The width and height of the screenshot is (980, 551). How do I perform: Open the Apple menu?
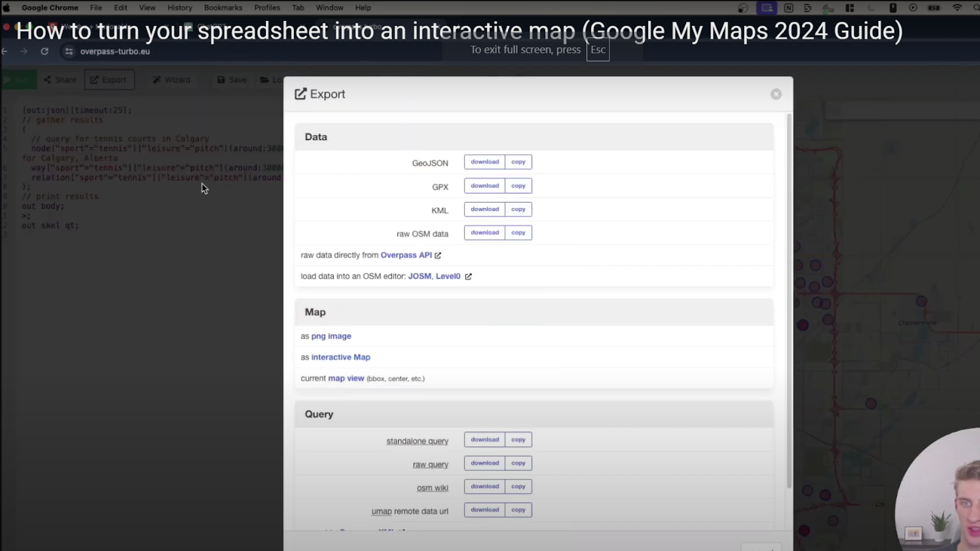(7, 7)
